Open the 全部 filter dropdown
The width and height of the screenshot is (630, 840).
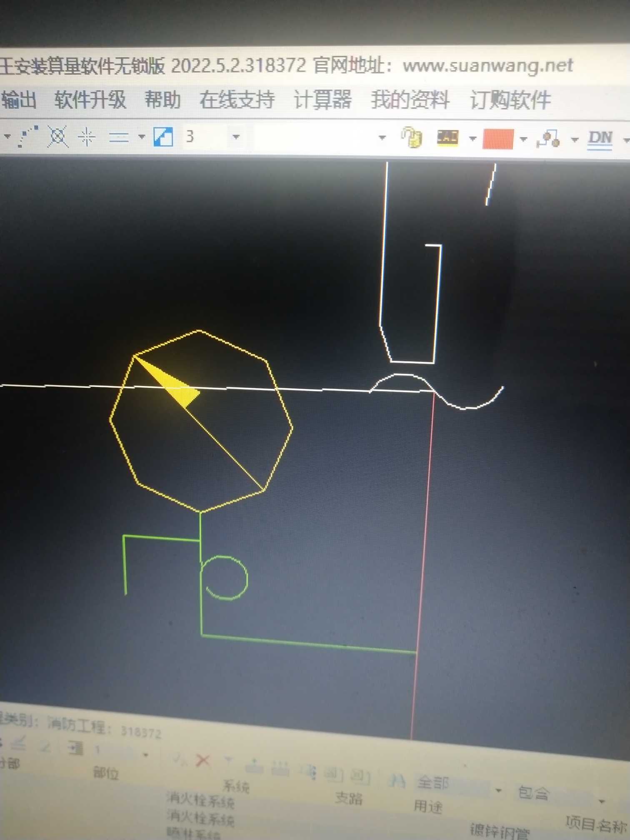click(498, 790)
